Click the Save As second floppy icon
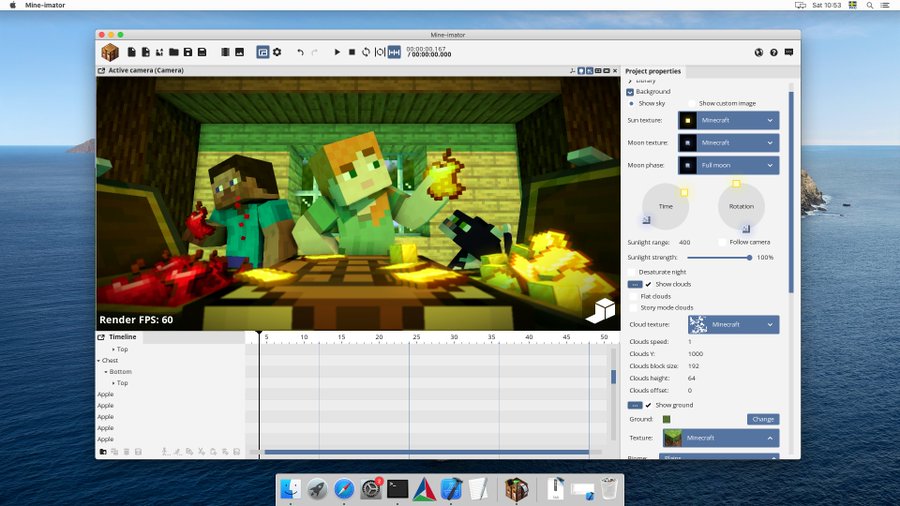Screen dimensions: 900x506 [202, 52]
